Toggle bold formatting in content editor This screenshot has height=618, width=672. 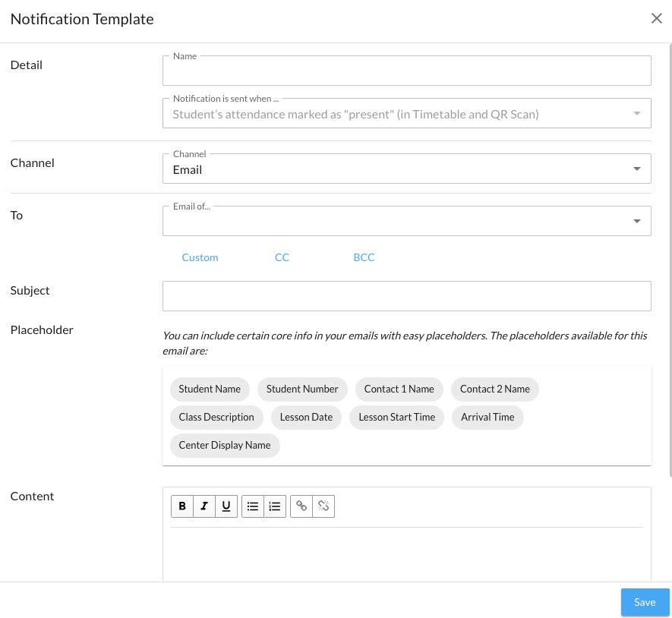pyautogui.click(x=181, y=506)
